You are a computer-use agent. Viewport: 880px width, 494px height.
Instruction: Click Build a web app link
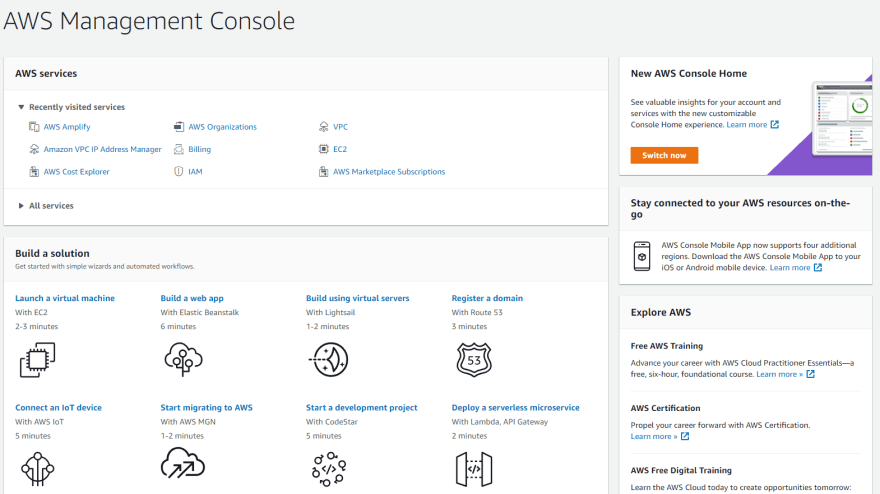coord(192,298)
